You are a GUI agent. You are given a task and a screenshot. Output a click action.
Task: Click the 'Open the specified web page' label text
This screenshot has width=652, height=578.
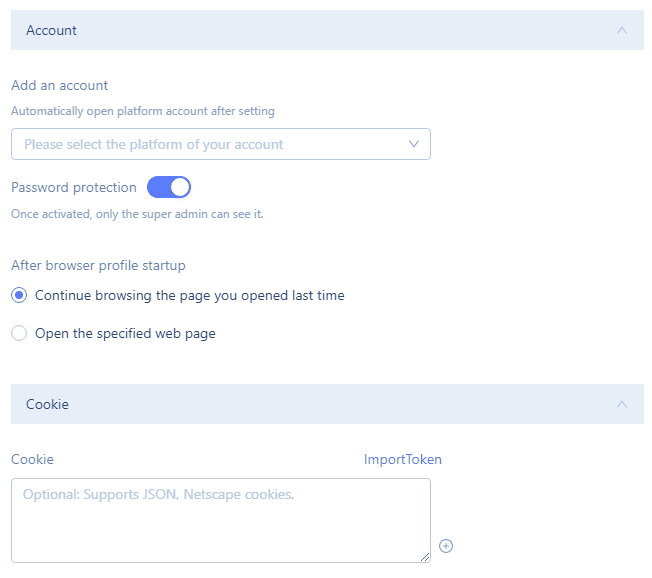coord(125,333)
